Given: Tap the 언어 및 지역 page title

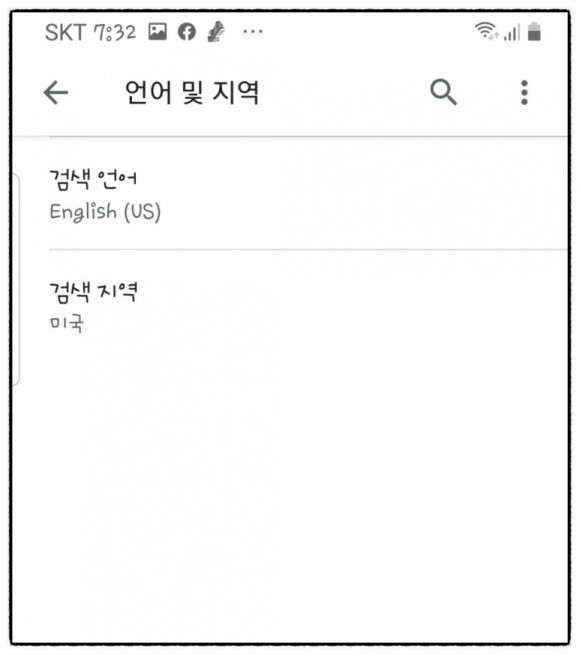Looking at the screenshot, I should [x=192, y=92].
